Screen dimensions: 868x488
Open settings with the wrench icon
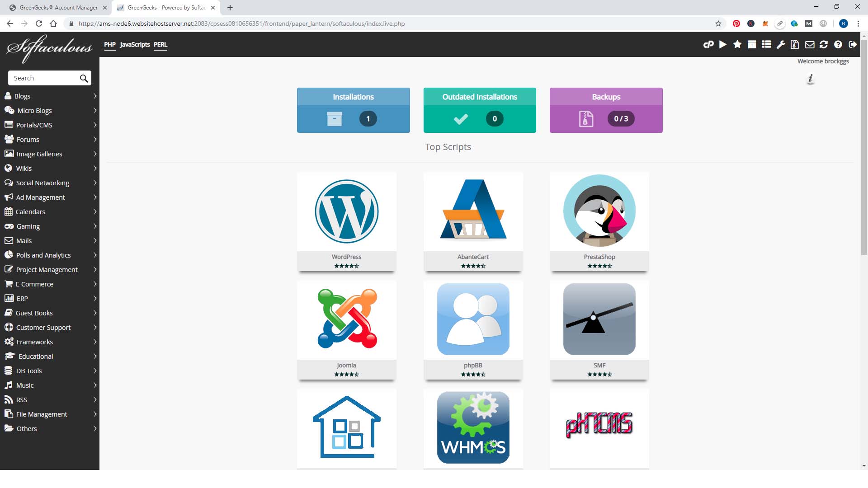[x=781, y=44]
